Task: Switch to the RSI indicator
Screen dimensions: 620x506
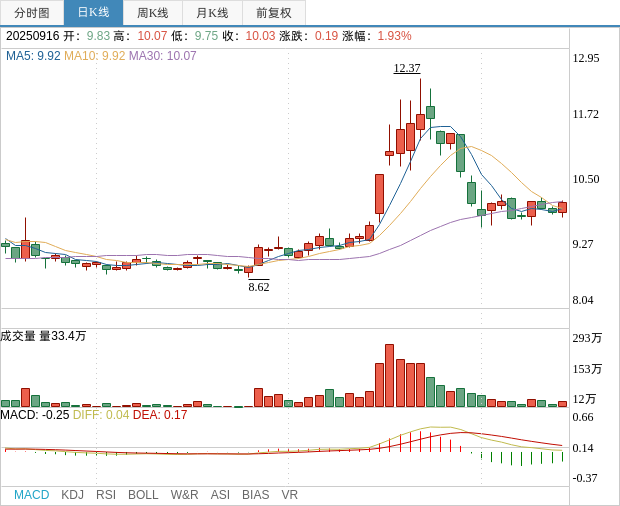Action: click(x=106, y=495)
